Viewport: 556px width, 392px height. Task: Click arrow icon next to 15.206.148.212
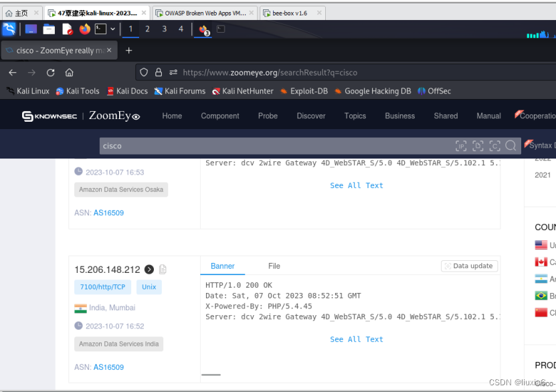(x=149, y=270)
